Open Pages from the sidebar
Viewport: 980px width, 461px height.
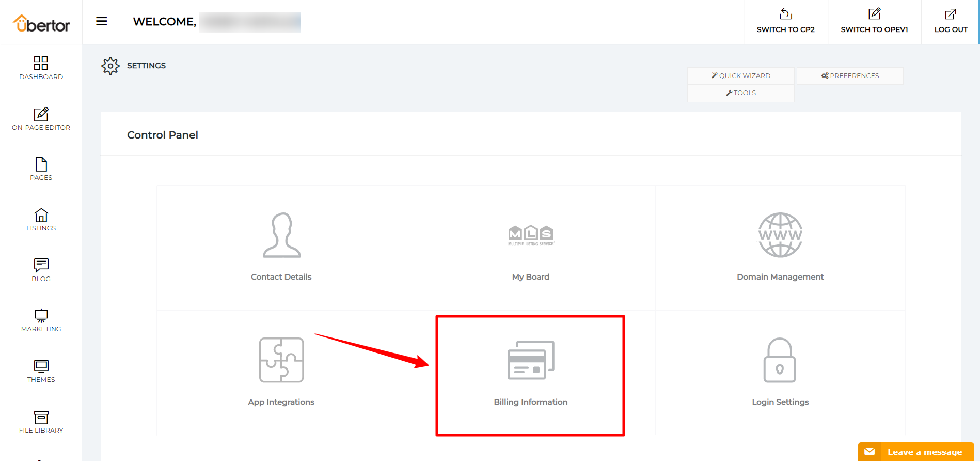41,169
